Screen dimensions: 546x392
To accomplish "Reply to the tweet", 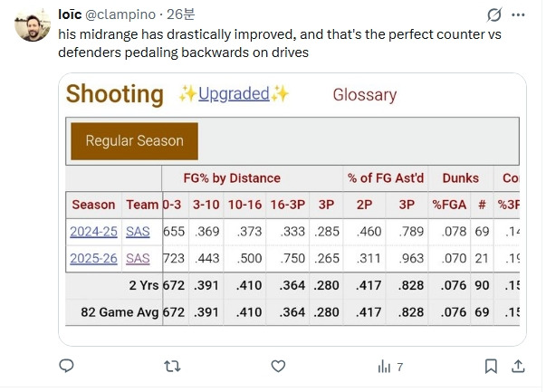I will point(66,366).
